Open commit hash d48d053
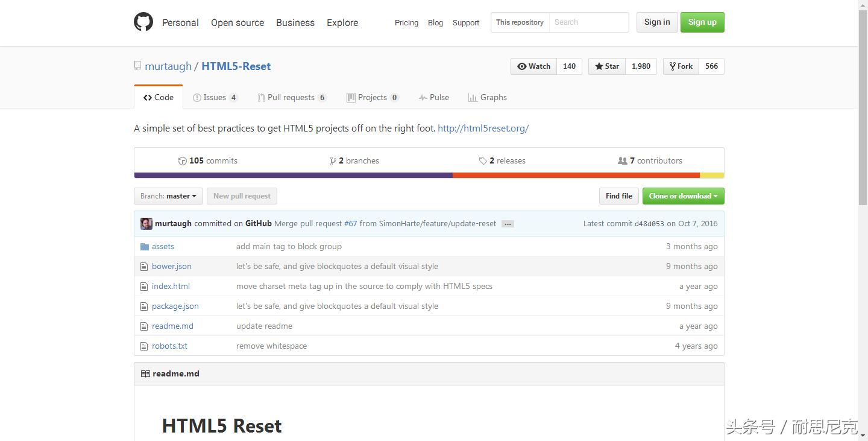Viewport: 868px width, 441px height. (x=649, y=224)
